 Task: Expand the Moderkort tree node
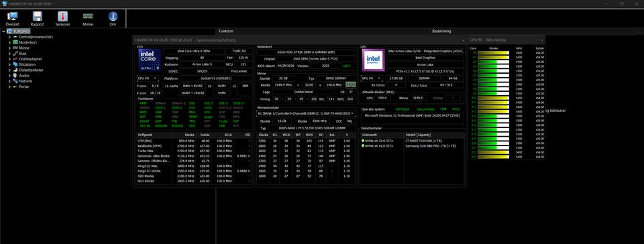click(9, 42)
